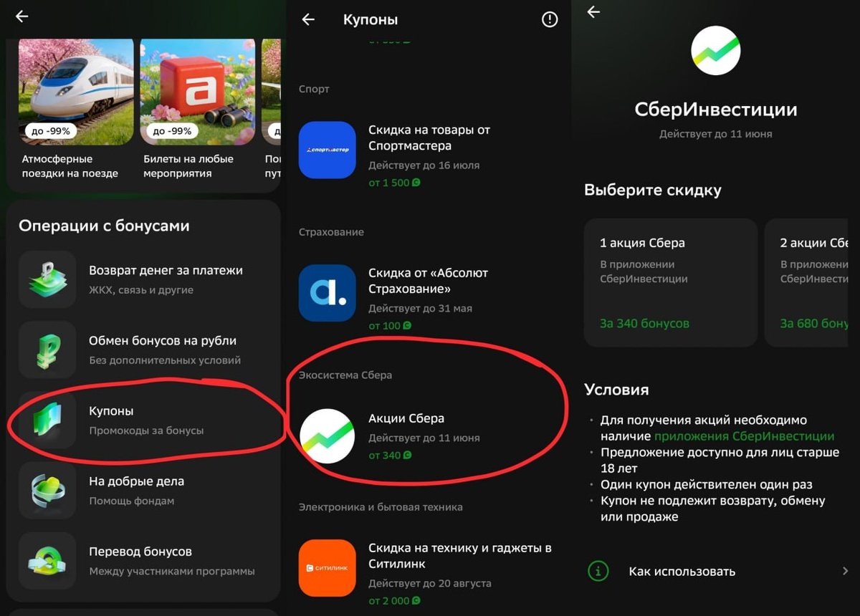Choose 1 акция Сбера discount card
This screenshot has width=860, height=616.
pos(671,283)
